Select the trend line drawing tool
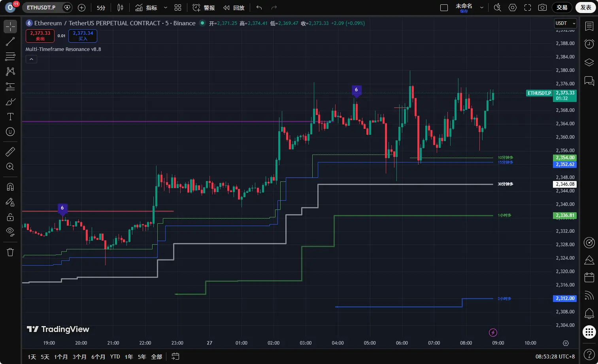 [x=10, y=41]
